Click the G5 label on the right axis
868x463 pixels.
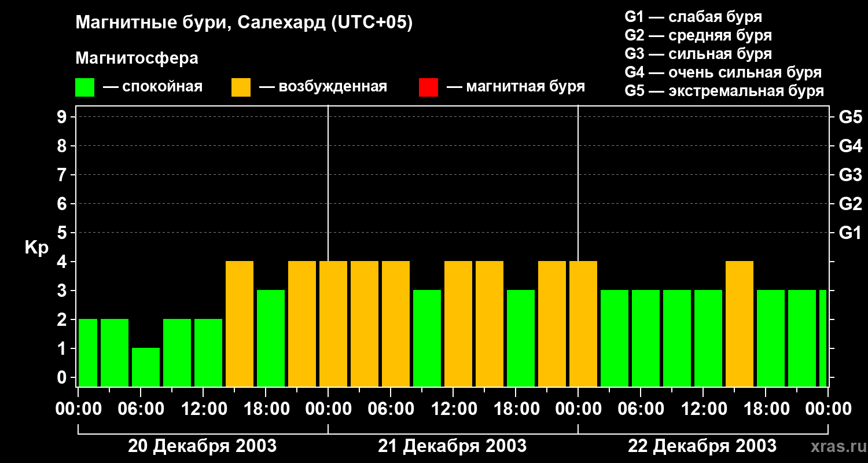(850, 117)
